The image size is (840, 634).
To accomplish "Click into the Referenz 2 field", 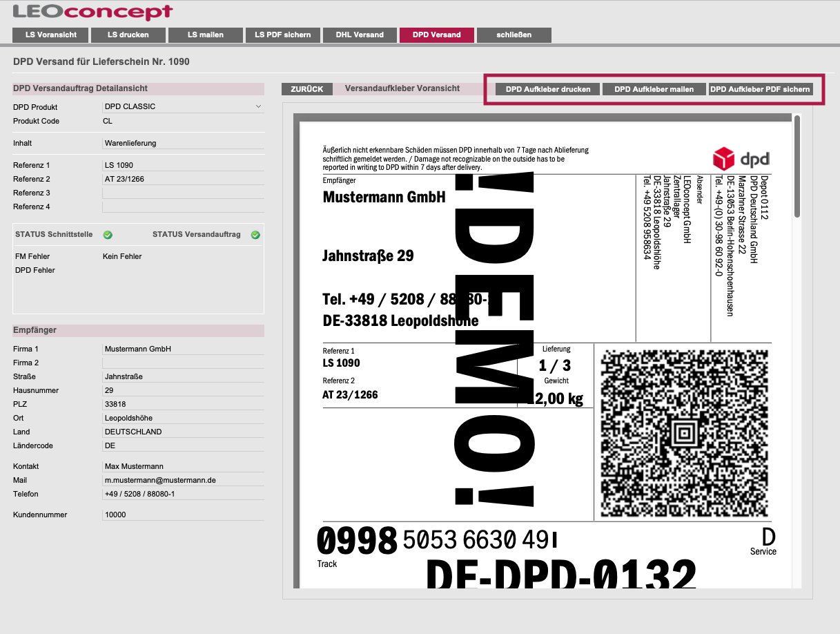I will 183,179.
